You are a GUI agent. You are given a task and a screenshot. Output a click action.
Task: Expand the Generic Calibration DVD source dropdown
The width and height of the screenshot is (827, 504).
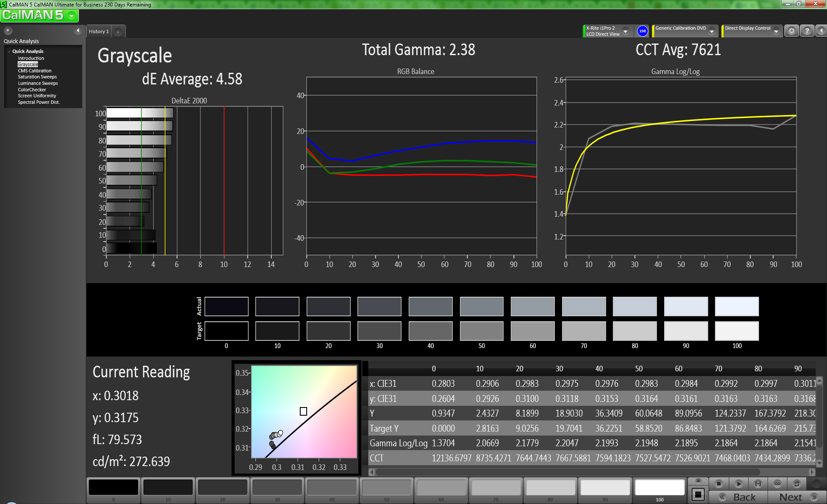(x=712, y=31)
